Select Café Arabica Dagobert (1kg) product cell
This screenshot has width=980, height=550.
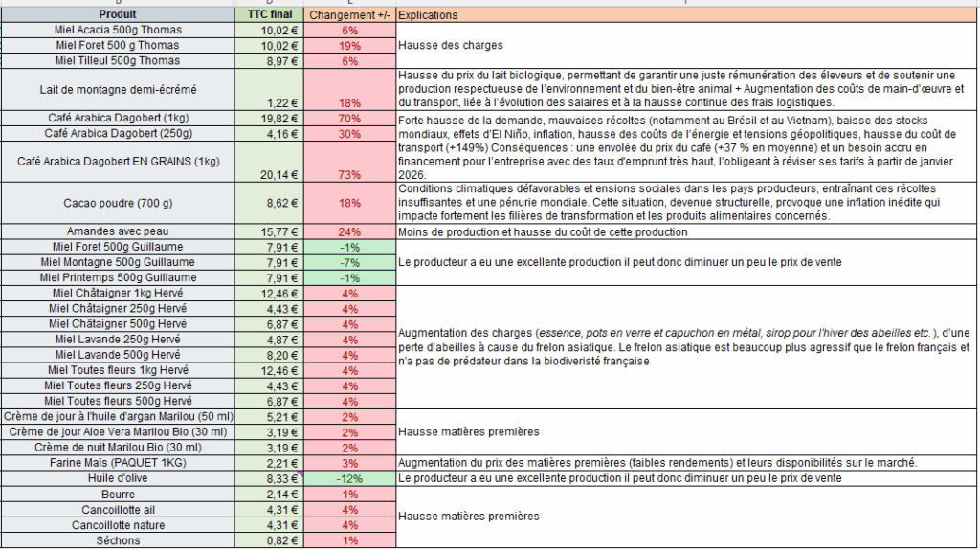pos(118,119)
